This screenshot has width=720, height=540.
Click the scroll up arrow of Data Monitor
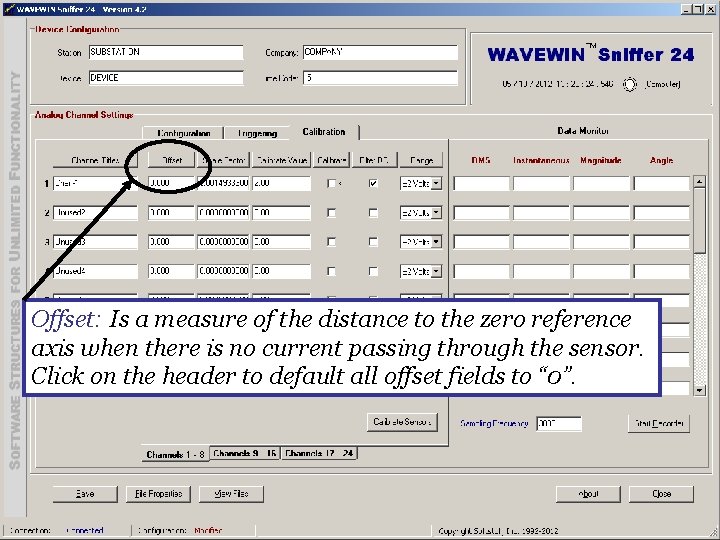tap(699, 181)
